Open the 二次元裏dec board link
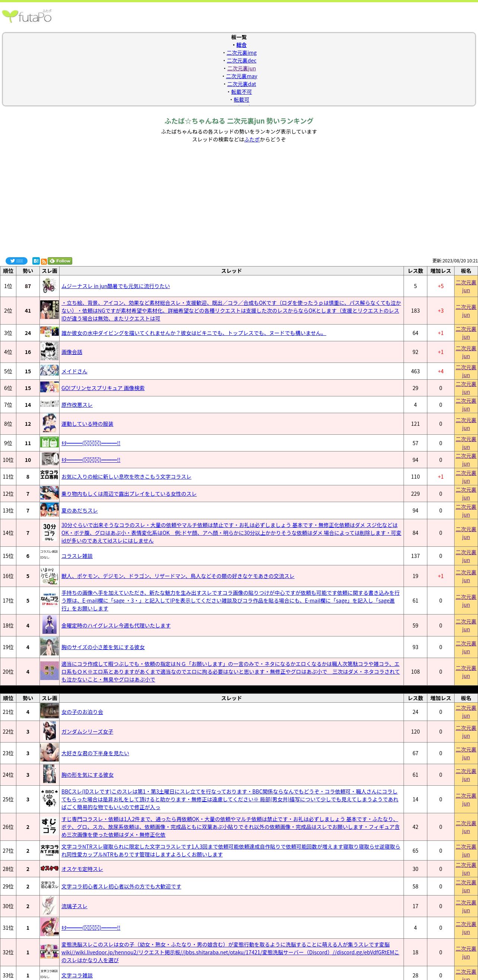The image size is (478, 980). coord(242,61)
